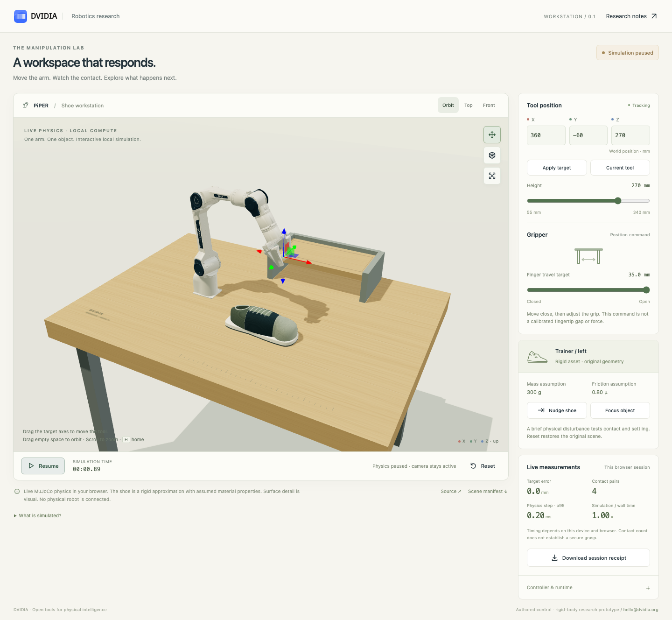Viewport: 672px width, 620px height.
Task: Click the 'Position command' label
Action: (x=630, y=235)
